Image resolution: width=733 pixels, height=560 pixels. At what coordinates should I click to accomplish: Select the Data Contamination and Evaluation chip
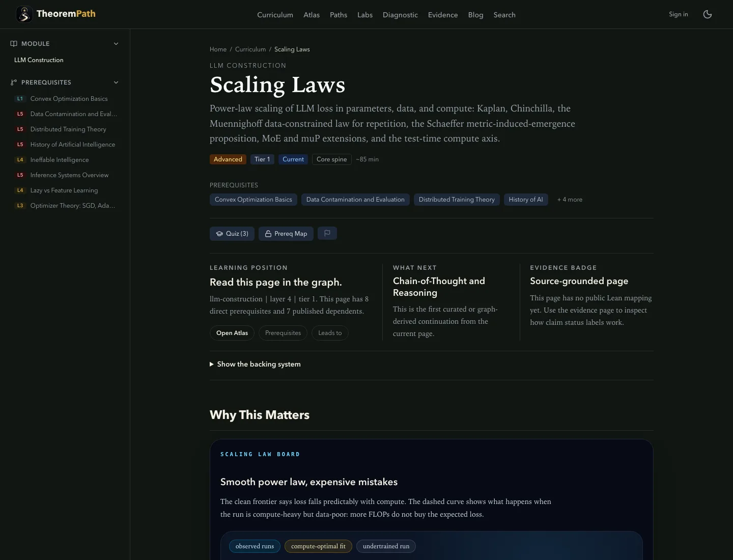pyautogui.click(x=355, y=200)
